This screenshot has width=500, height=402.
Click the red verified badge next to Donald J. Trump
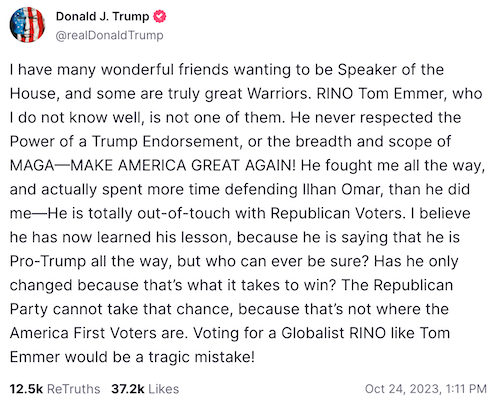tap(160, 16)
